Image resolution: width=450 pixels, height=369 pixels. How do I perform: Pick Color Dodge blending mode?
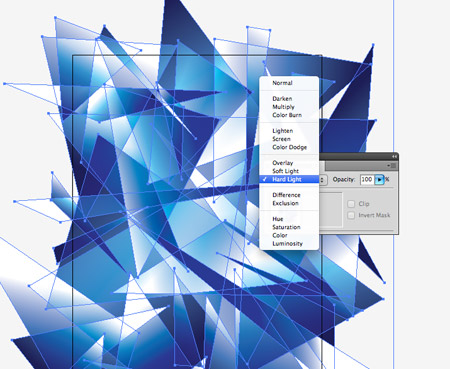point(289,147)
